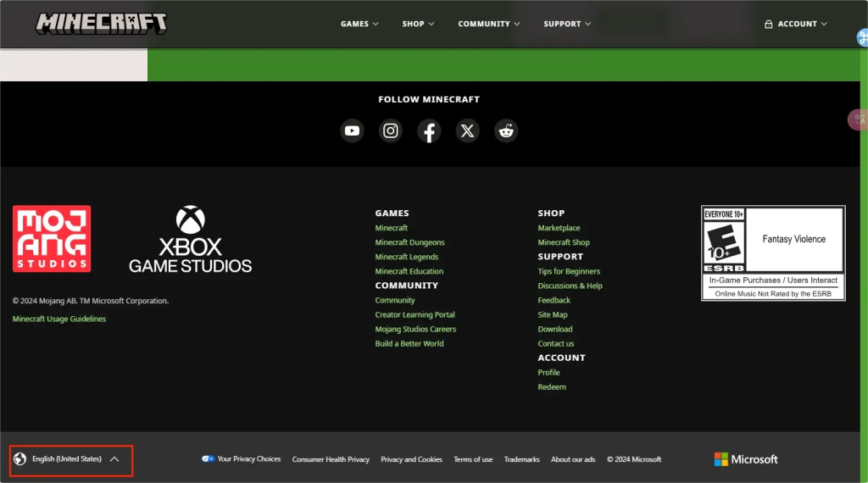The height and width of the screenshot is (483, 868).
Task: Open the Minecraft Shop link
Action: 564,242
